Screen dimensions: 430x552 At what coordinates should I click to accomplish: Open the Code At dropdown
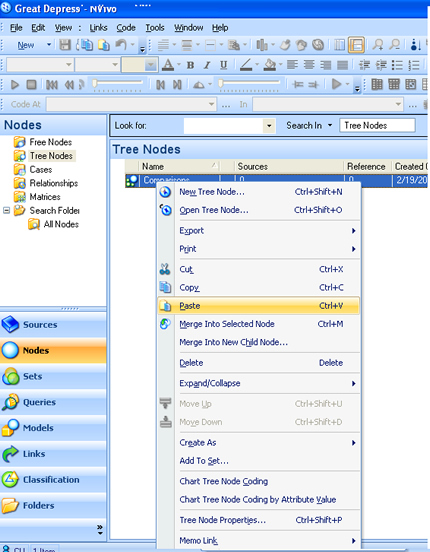(211, 104)
